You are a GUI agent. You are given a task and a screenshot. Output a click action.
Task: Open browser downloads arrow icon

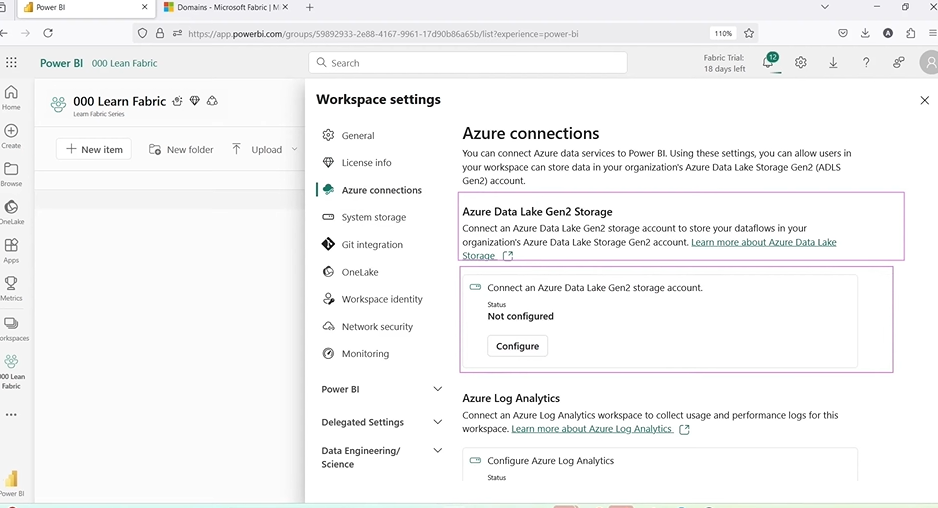[865, 34]
